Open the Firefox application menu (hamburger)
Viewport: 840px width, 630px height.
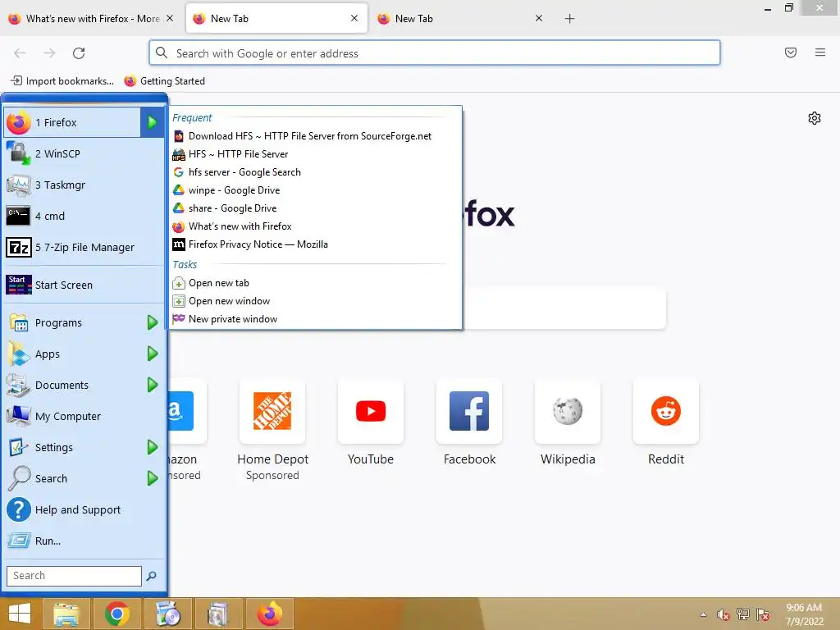(820, 52)
